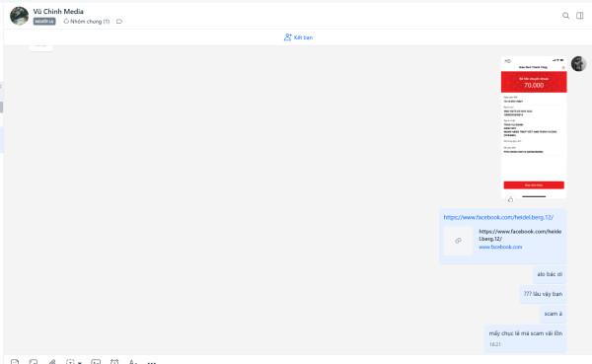This screenshot has height=364, width=592.
Task: Click the tag label icon in the header
Action: pos(119,22)
